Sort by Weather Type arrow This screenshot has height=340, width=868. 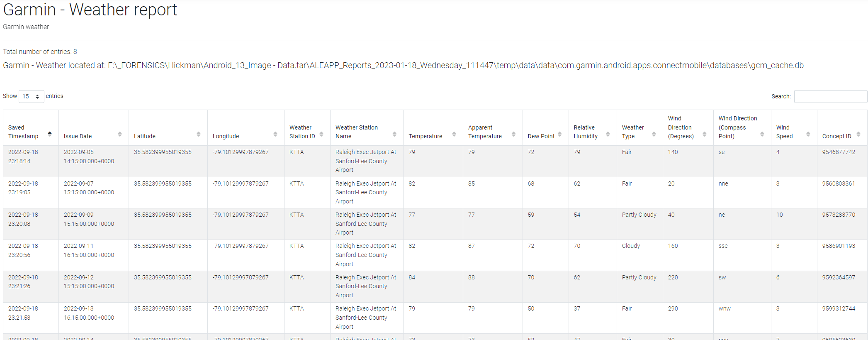pyautogui.click(x=654, y=134)
